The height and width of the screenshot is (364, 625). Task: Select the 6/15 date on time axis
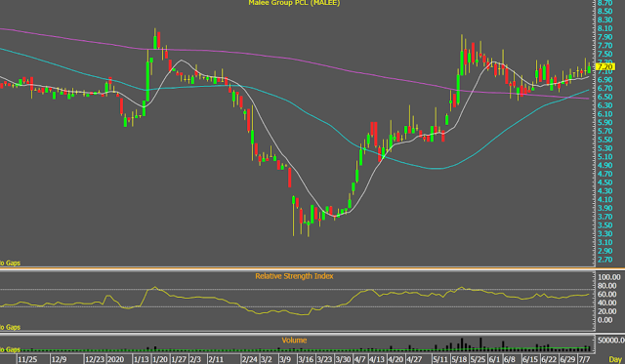click(x=530, y=360)
